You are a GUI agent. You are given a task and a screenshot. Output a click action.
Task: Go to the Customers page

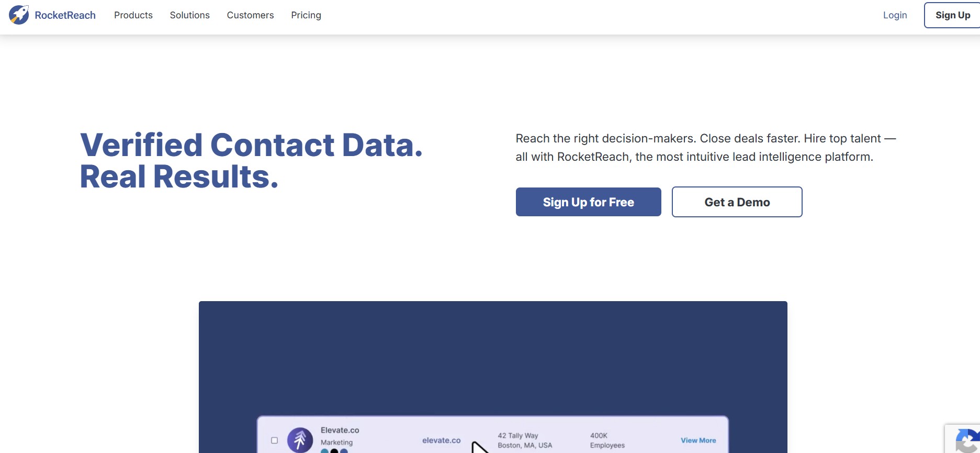(x=250, y=15)
